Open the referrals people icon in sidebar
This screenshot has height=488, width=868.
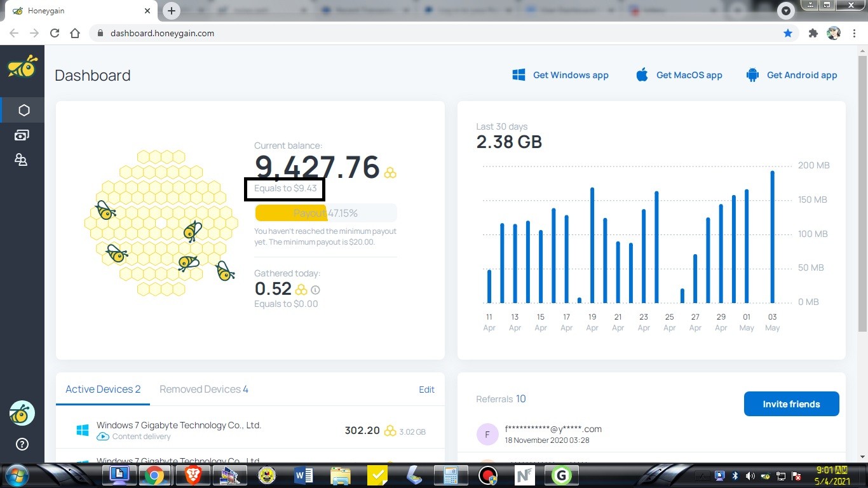pyautogui.click(x=22, y=160)
